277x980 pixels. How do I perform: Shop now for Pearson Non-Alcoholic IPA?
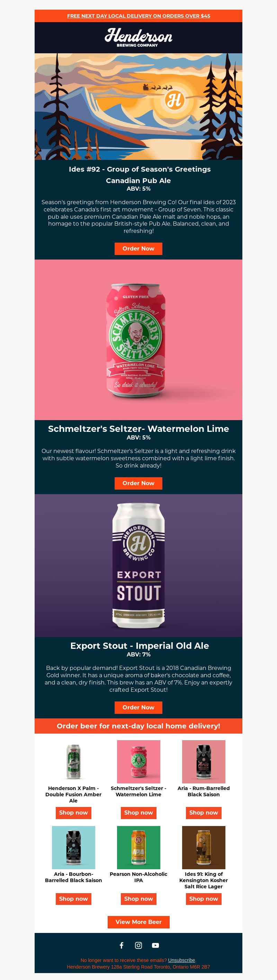(138, 899)
